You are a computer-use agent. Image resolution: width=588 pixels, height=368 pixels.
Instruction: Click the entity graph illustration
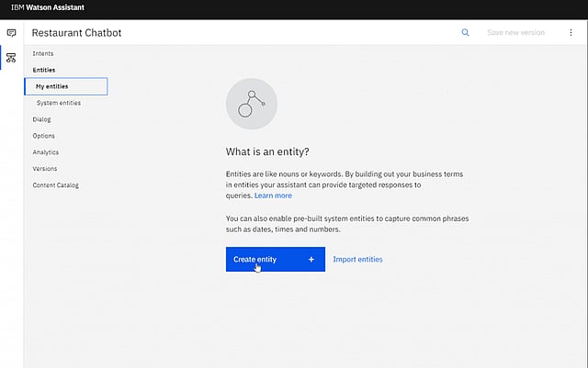point(251,103)
